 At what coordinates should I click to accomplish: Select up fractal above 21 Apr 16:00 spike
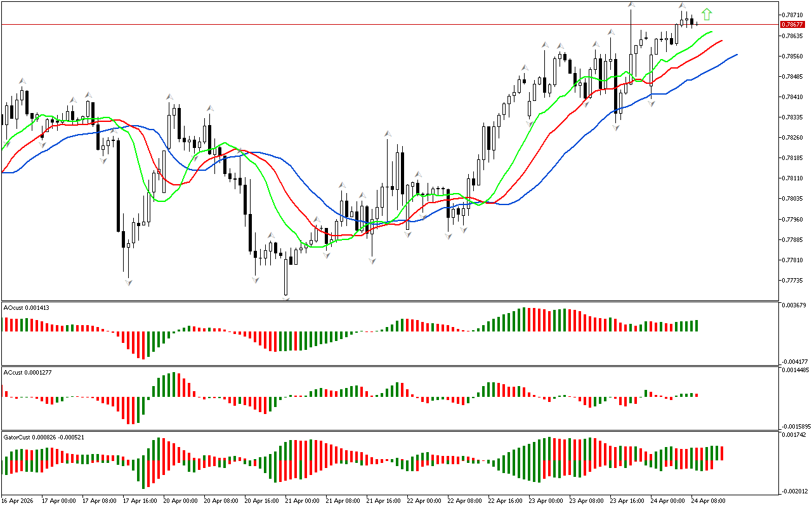387,134
